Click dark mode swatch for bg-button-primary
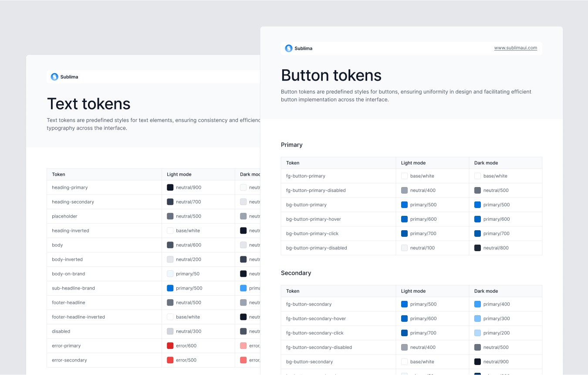588x375 pixels. (x=477, y=205)
